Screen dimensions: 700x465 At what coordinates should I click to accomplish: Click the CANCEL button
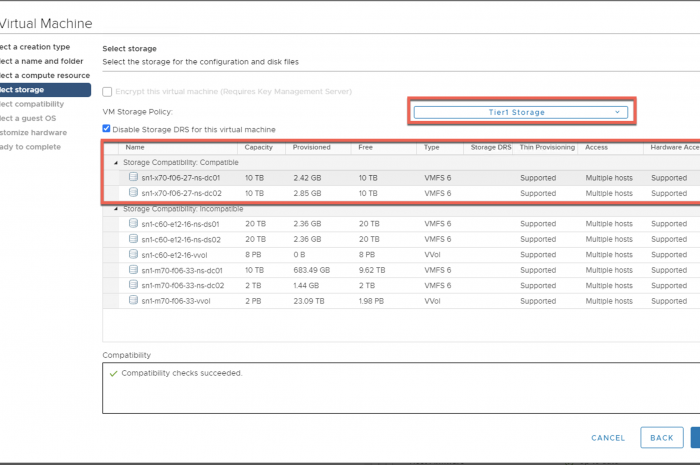click(608, 438)
